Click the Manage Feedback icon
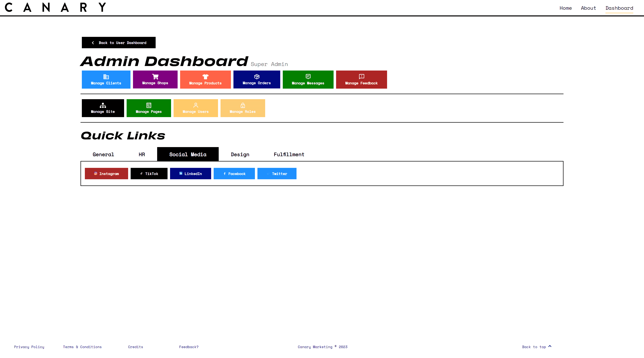Viewport: 644px width, 358px height. pos(361,76)
